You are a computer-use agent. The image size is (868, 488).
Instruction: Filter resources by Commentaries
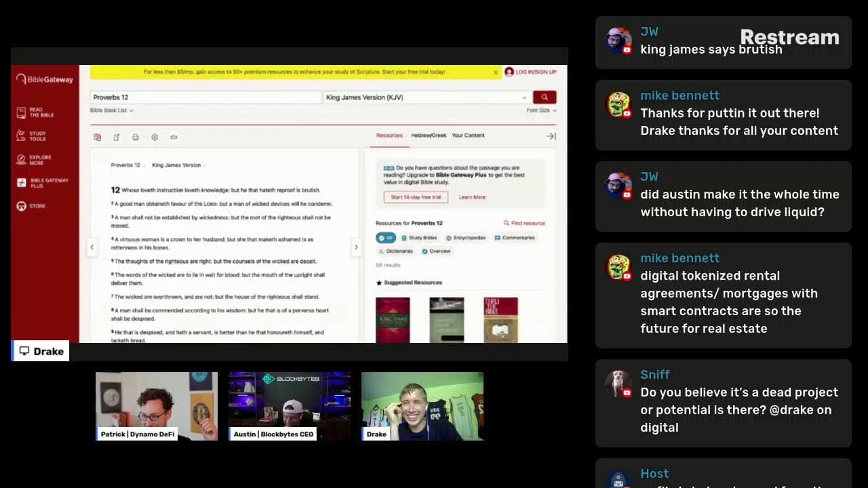point(515,238)
